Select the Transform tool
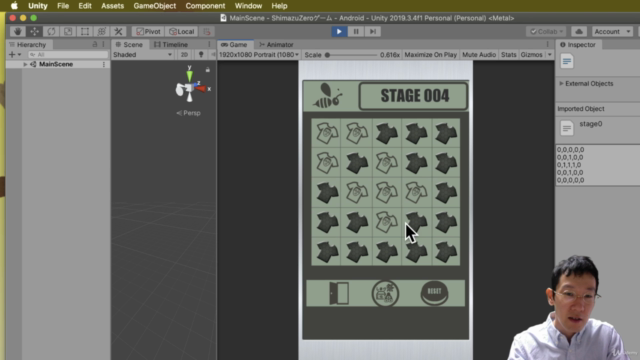 click(x=101, y=31)
